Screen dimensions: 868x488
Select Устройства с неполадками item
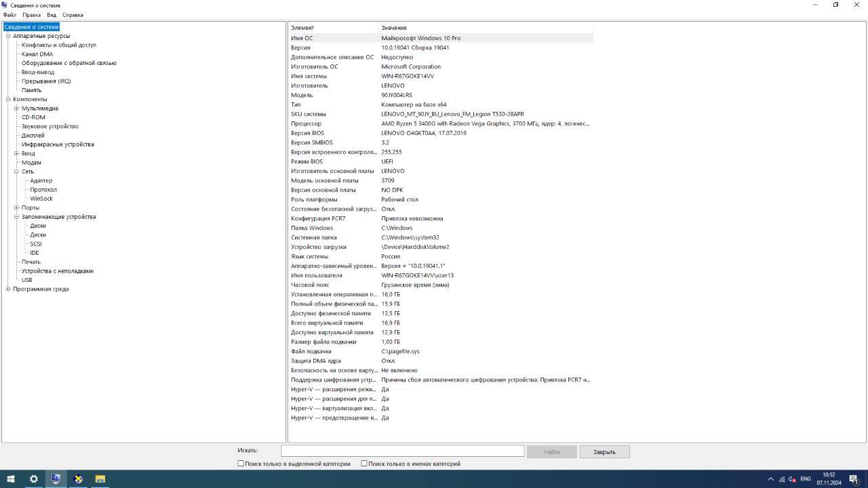click(x=58, y=271)
